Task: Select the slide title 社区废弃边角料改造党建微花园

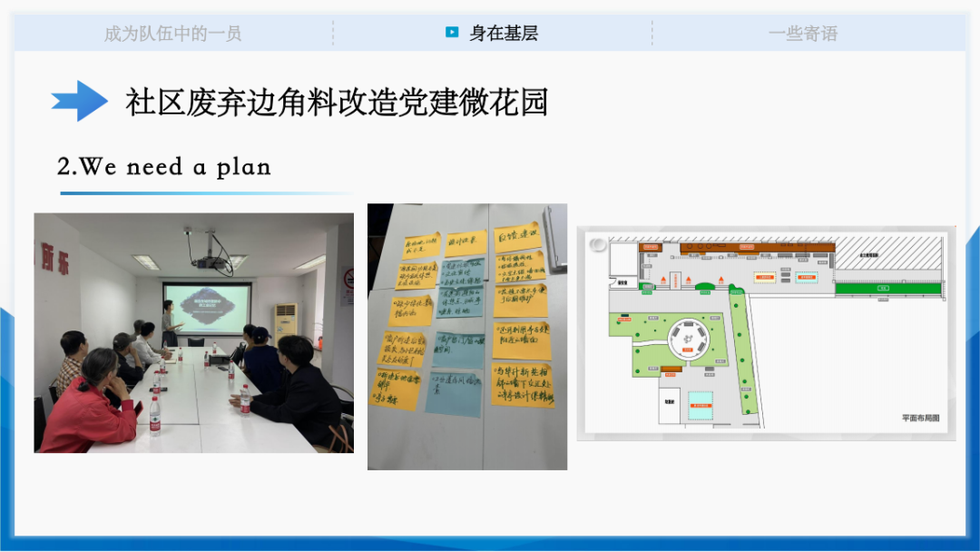Action: 337,102
